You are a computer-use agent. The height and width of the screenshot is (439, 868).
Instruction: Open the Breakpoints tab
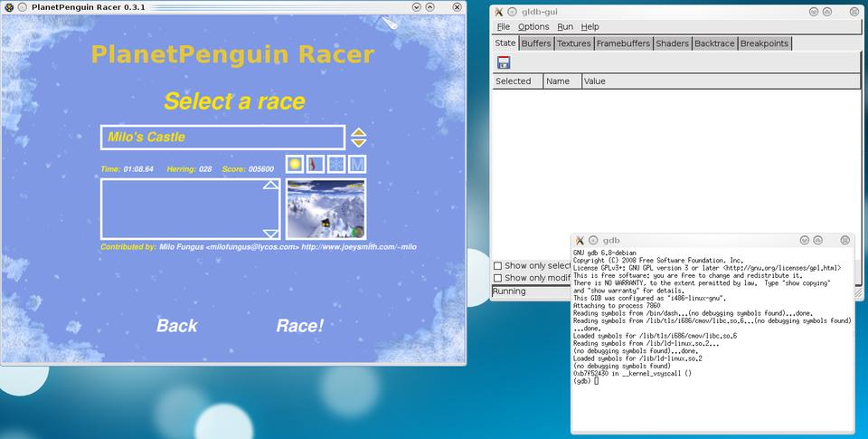764,43
